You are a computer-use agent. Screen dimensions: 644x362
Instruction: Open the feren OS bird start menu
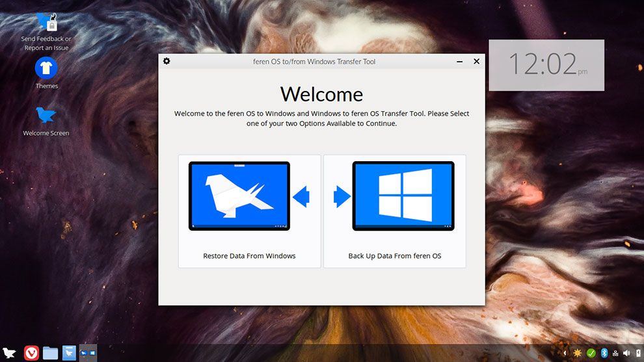coord(9,353)
